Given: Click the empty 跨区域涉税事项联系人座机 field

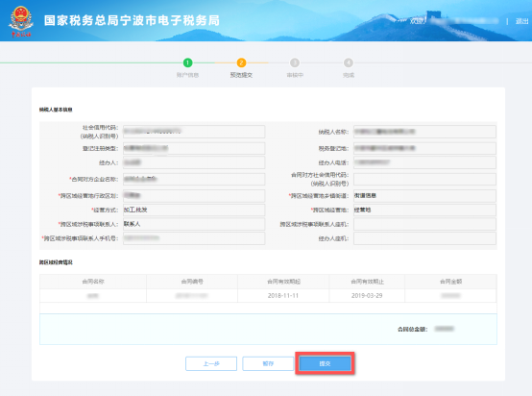Looking at the screenshot, I should pyautogui.click(x=424, y=224).
